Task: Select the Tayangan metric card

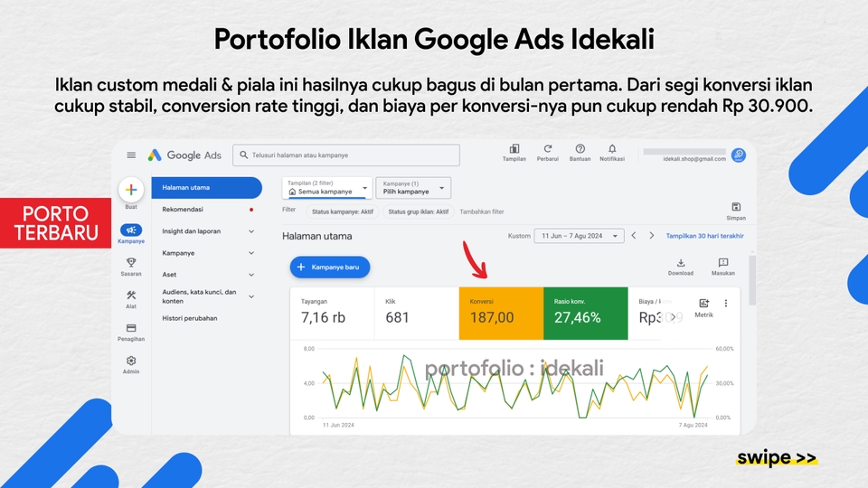Action: pyautogui.click(x=332, y=314)
